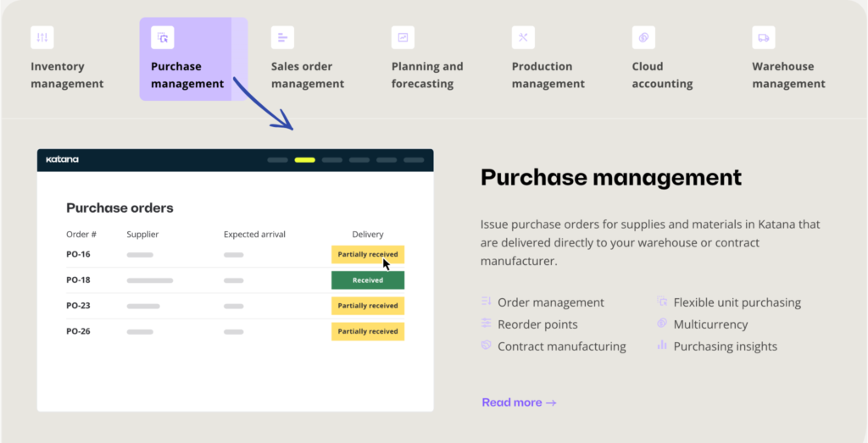
Task: Click order number PO-26
Action: (78, 331)
